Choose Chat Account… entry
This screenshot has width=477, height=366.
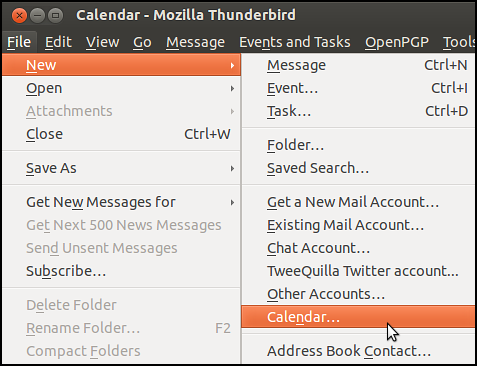[358, 248]
